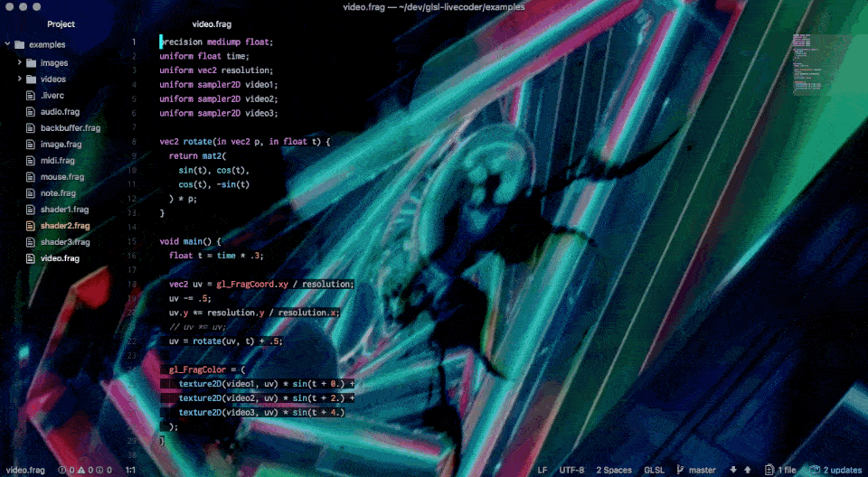Open image.frag from the tree
This screenshot has height=477, width=868.
pos(61,144)
